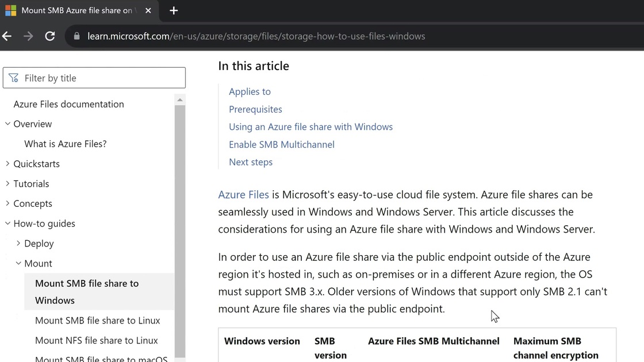Image resolution: width=644 pixels, height=362 pixels.
Task: Click the filter funnel icon
Action: tap(14, 78)
